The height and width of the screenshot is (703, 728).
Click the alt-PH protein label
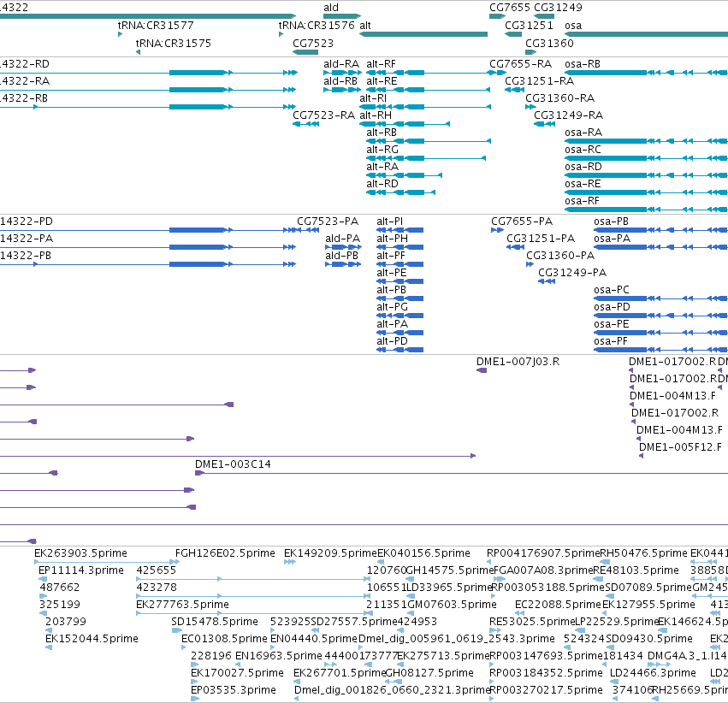click(x=393, y=239)
